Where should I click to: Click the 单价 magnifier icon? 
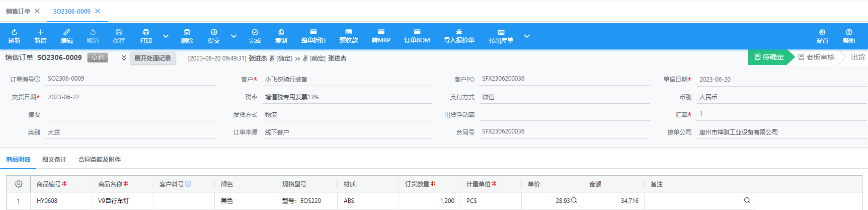(x=574, y=200)
